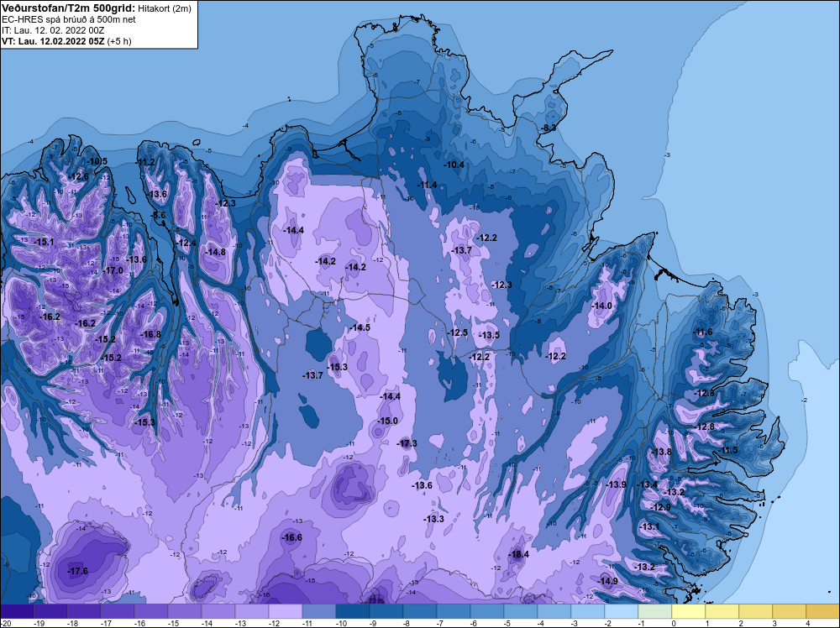
Task: Pick the -17 legend color swatch
Action: 118,611
